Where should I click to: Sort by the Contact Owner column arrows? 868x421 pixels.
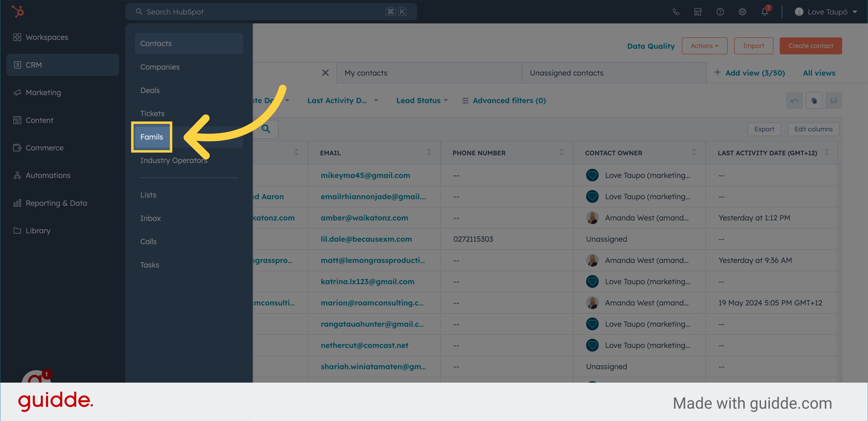pyautogui.click(x=694, y=152)
